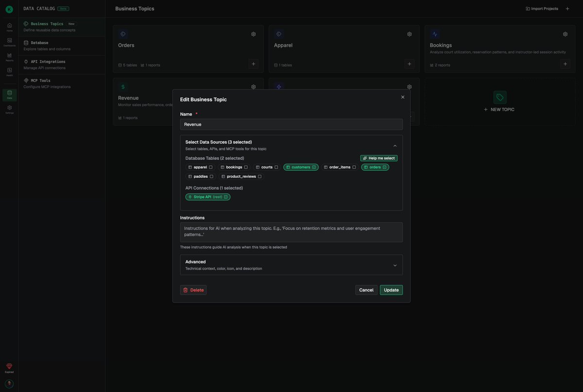
Task: Close the Edit Business Topic dialog
Action: click(403, 97)
